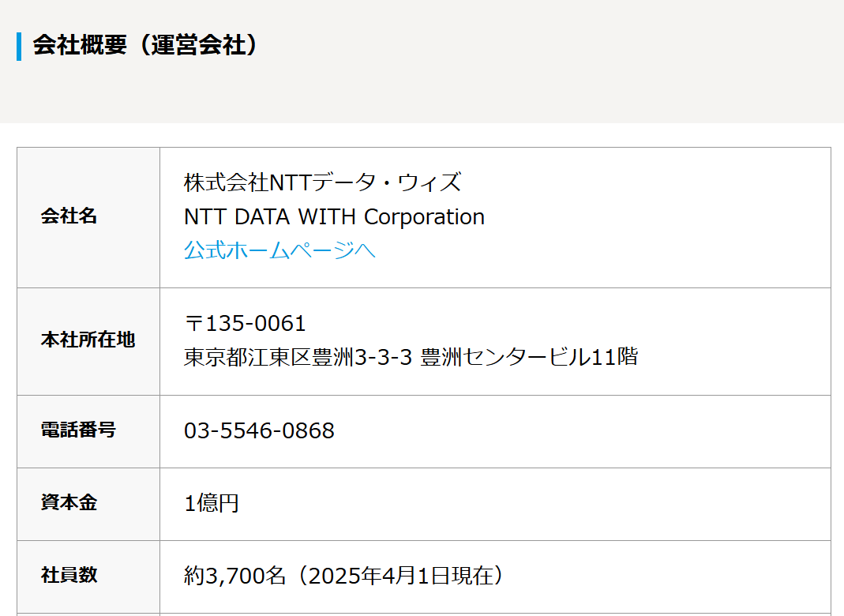Open the 公式ホームページへ link
Viewport: 844px width, 616px height.
coord(279,250)
